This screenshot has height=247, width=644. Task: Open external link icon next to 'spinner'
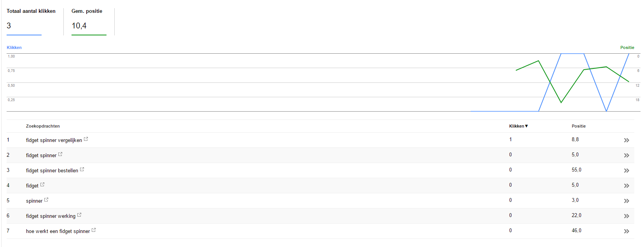tap(46, 200)
